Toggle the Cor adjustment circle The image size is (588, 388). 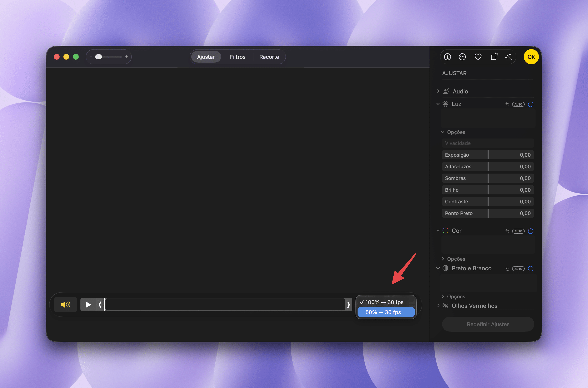pos(530,231)
